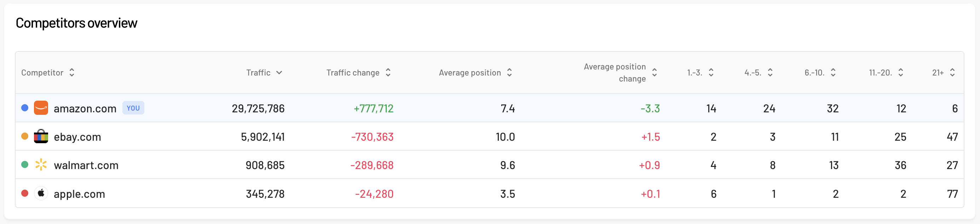The width and height of the screenshot is (980, 224).
Task: Click sort arrows beside 4.-5. column
Action: point(770,72)
